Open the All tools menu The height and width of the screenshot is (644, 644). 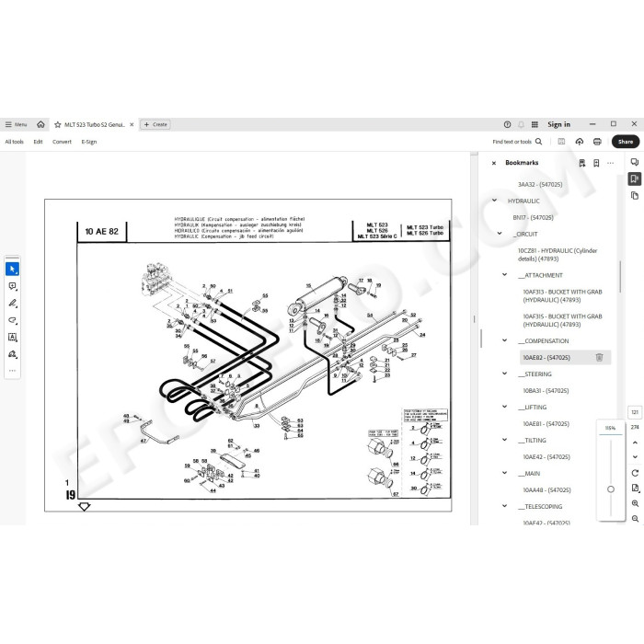[x=15, y=142]
